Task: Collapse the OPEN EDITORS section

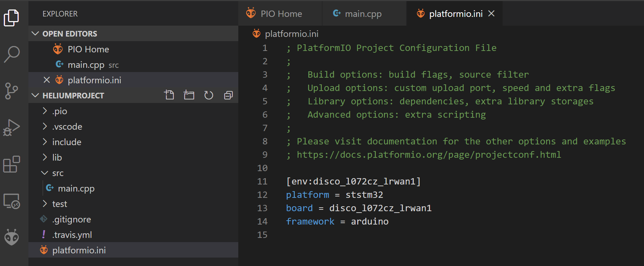Action: [35, 34]
